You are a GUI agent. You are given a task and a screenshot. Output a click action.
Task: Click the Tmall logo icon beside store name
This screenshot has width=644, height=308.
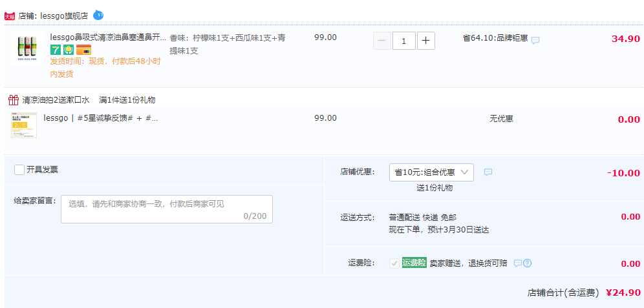10,16
